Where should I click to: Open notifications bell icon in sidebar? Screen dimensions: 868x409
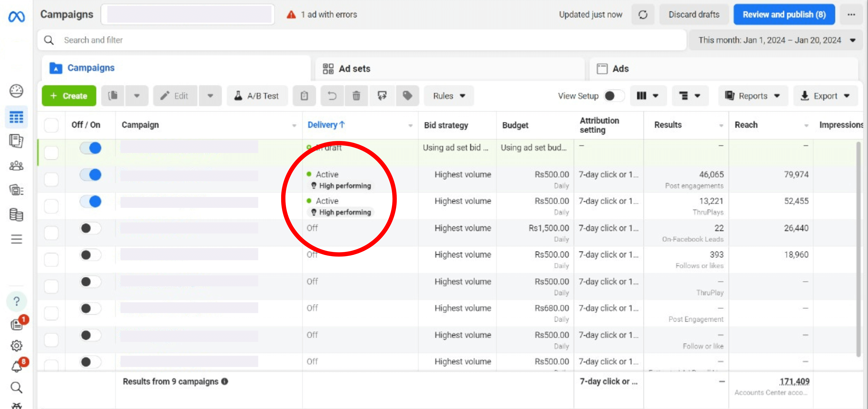16,367
